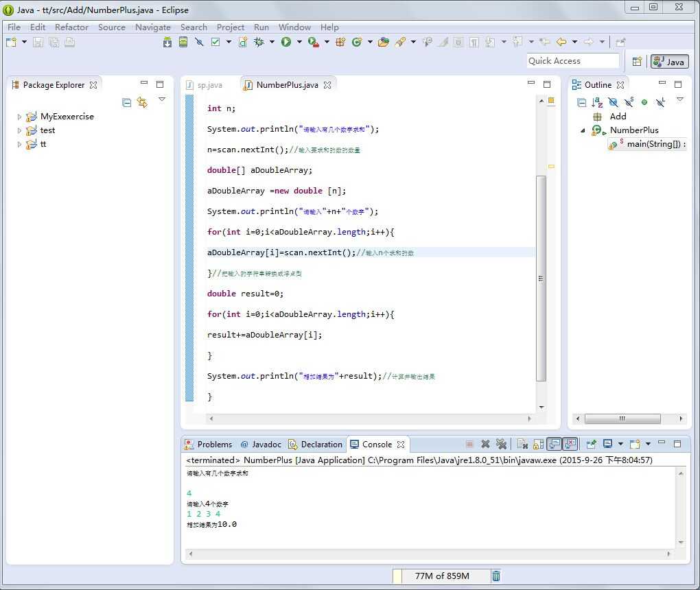
Task: Click the New Java Package icon
Action: click(340, 42)
